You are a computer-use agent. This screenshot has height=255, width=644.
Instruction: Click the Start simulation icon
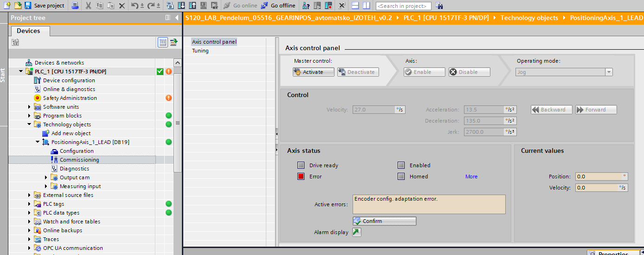[x=203, y=6]
